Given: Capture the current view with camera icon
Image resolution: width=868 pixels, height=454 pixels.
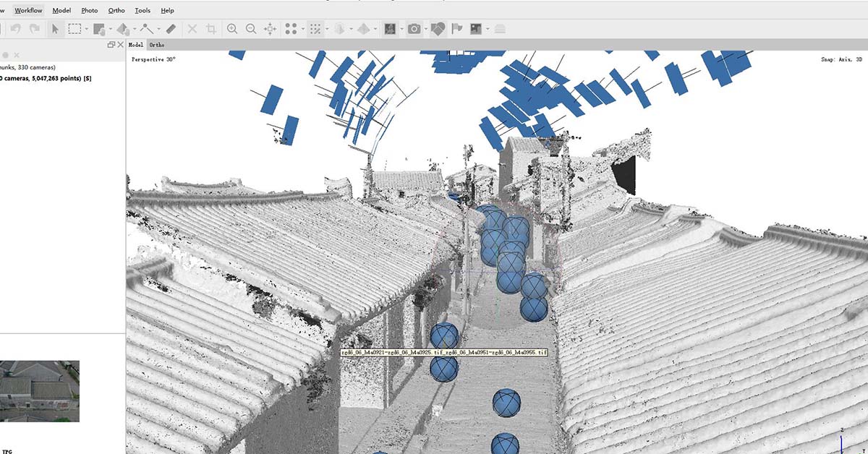Looking at the screenshot, I should click(414, 29).
